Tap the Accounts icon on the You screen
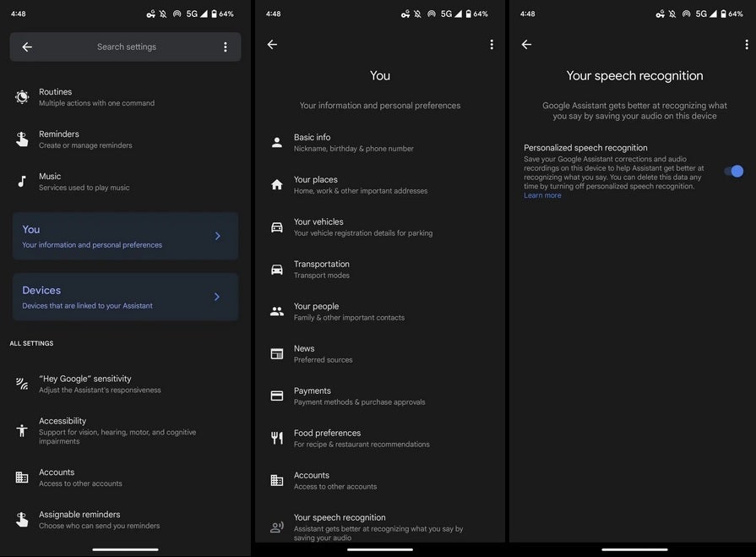Image resolution: width=756 pixels, height=557 pixels. coord(277,480)
